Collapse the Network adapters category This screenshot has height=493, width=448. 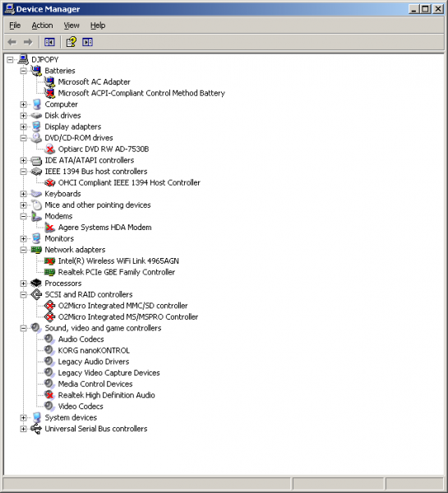click(23, 250)
